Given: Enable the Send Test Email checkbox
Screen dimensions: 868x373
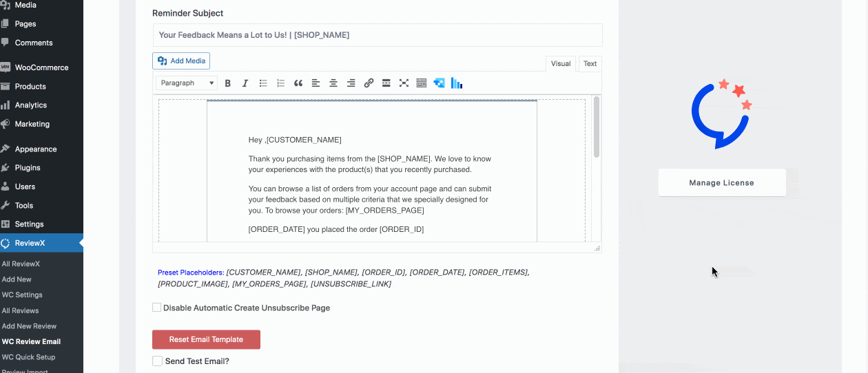Looking at the screenshot, I should (x=157, y=361).
